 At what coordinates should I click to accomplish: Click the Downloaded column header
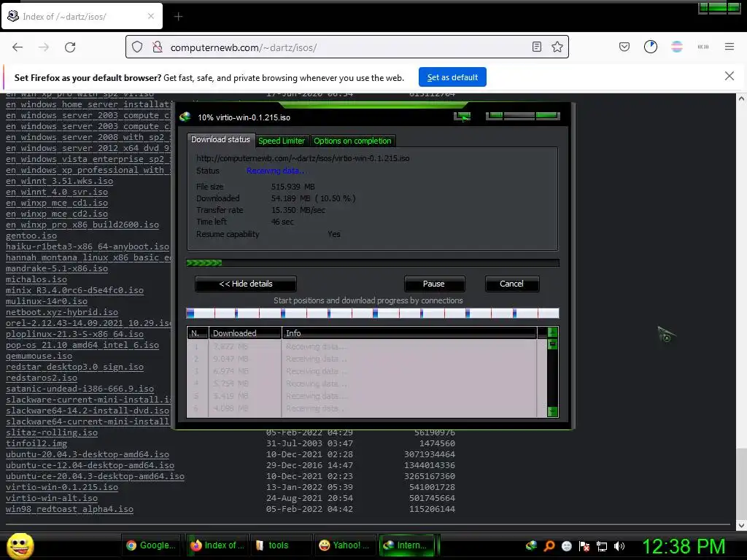click(x=245, y=332)
